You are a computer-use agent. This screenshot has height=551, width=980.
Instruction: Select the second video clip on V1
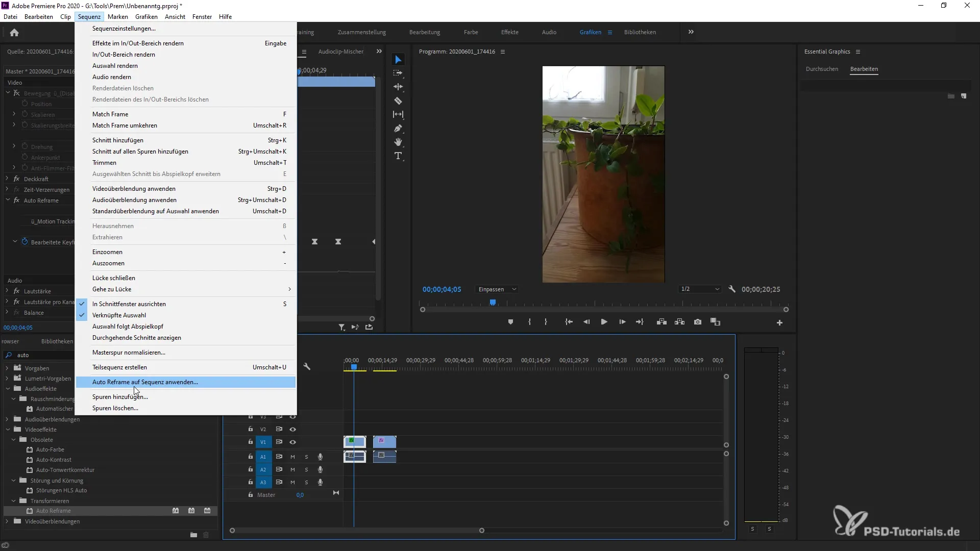385,442
